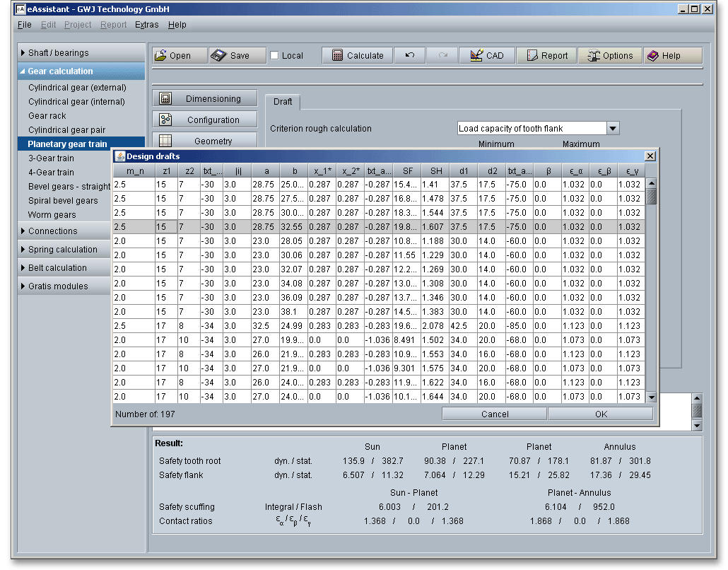Click OK in Design drafts dialog
The height and width of the screenshot is (570, 728).
[600, 414]
